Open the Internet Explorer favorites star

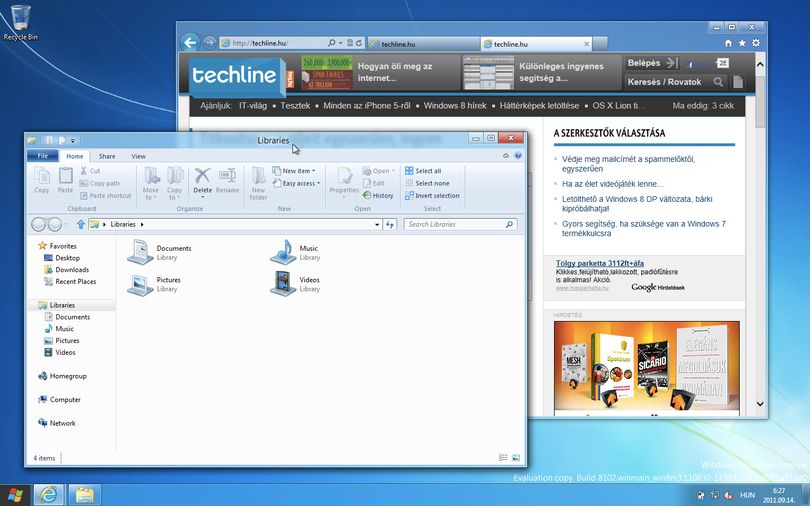tap(742, 43)
